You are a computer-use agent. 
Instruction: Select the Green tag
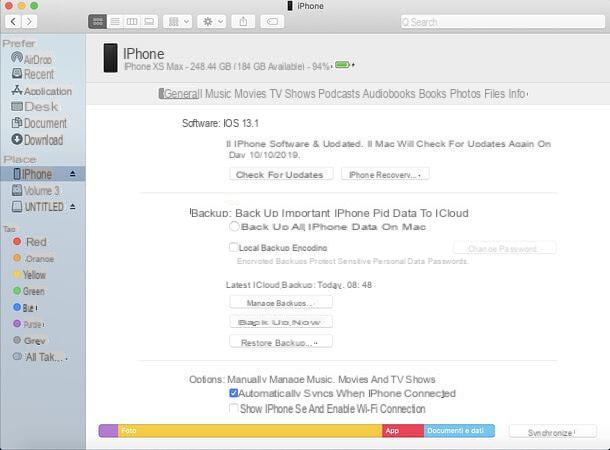29,291
